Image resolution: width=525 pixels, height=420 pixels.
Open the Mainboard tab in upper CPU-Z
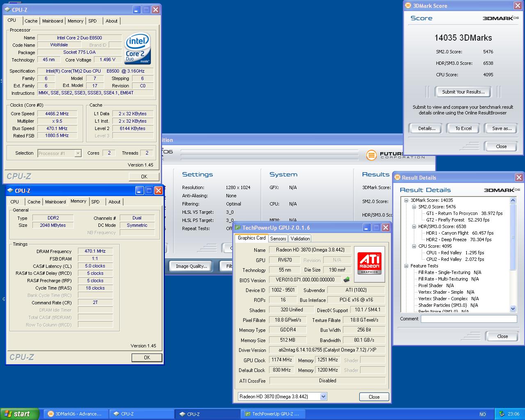52,21
